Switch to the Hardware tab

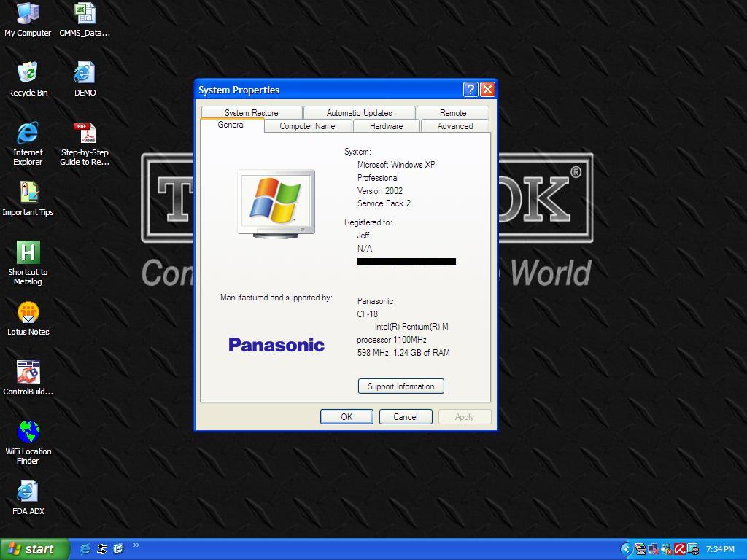387,125
